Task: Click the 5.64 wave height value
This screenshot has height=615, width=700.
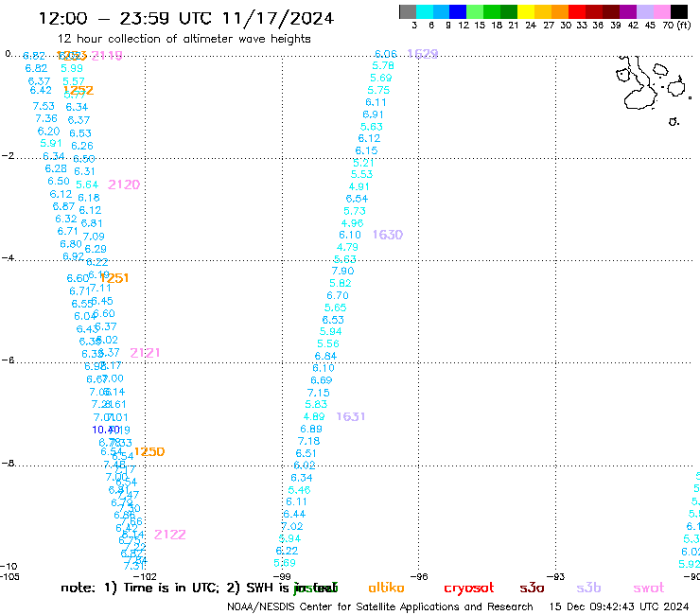Action: (87, 184)
